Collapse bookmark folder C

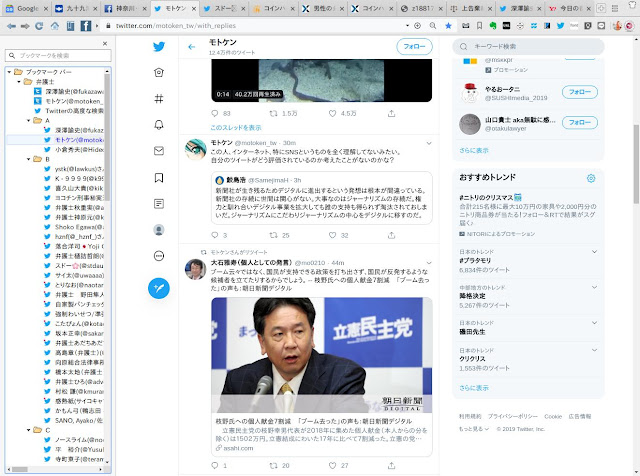pyautogui.click(x=29, y=430)
